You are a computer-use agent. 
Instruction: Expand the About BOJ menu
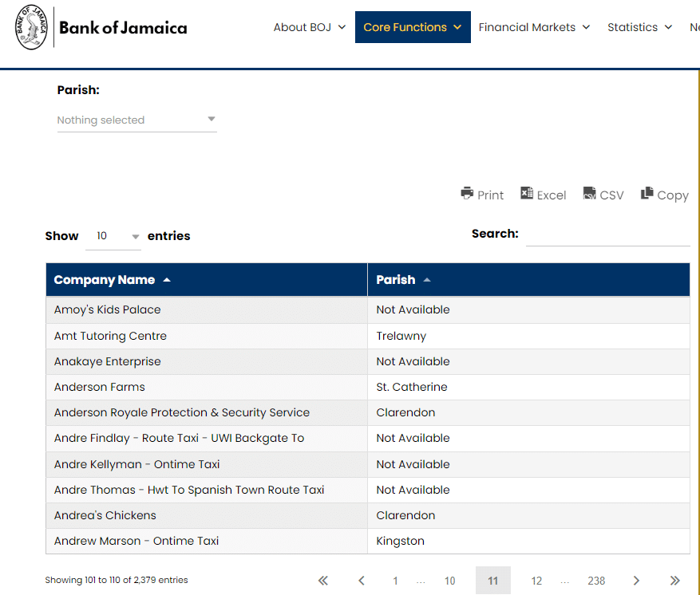pyautogui.click(x=310, y=27)
